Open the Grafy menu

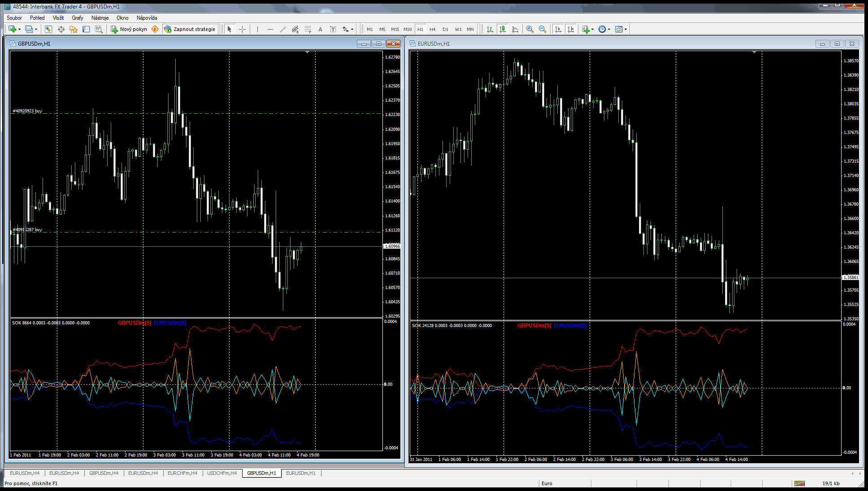[78, 18]
